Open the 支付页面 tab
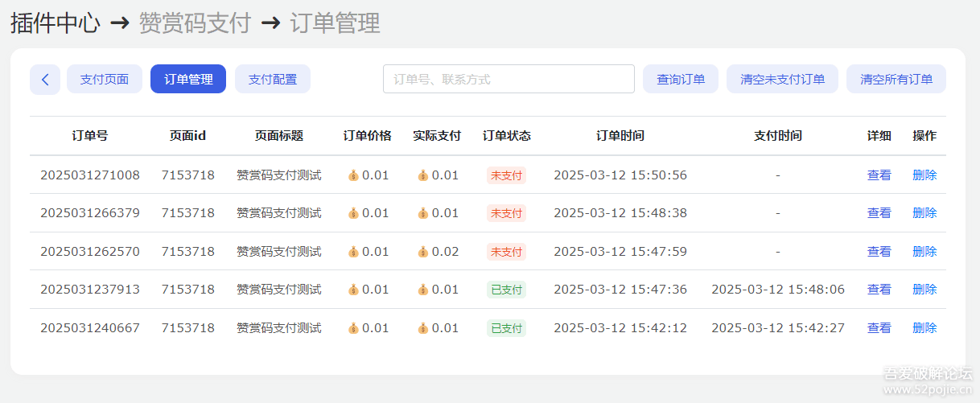 [105, 80]
